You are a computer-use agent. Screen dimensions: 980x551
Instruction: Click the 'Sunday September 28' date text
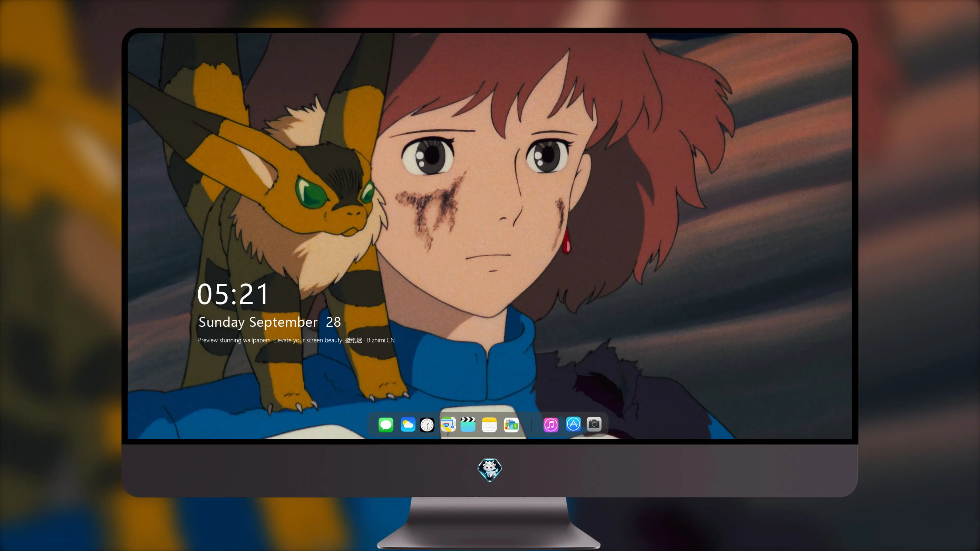tap(269, 322)
